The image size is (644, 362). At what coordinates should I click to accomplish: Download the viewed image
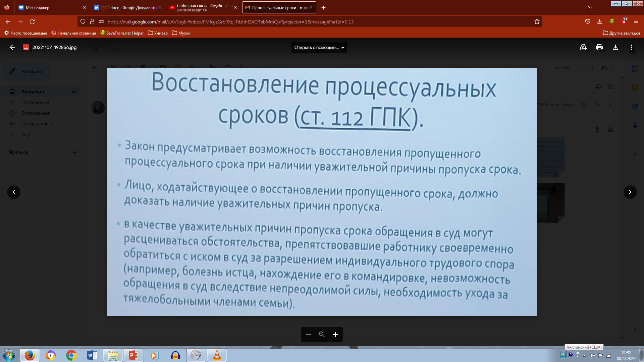615,47
